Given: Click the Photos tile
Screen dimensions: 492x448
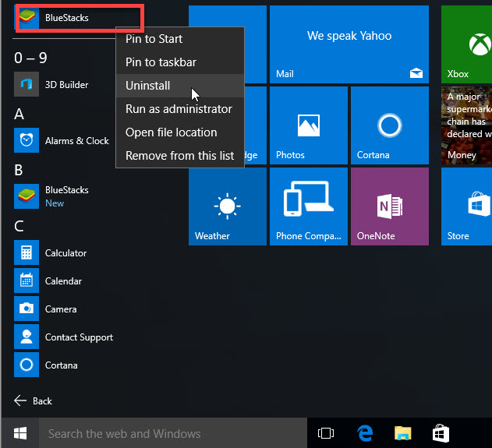Looking at the screenshot, I should [x=309, y=125].
